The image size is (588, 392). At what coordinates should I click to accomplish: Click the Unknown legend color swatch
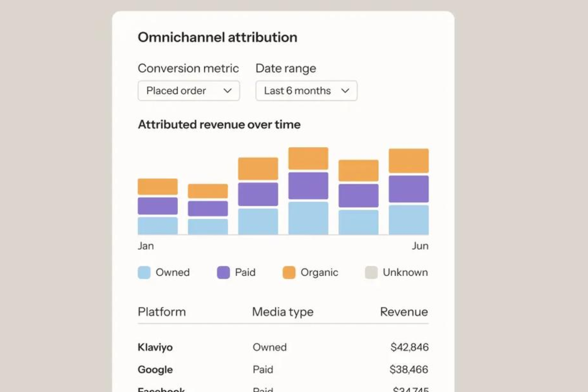[371, 272]
